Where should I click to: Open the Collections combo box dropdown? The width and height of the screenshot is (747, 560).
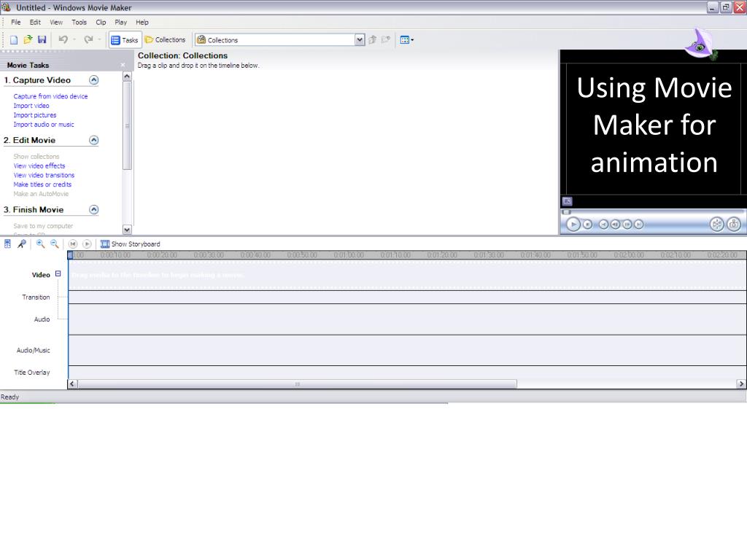[360, 40]
